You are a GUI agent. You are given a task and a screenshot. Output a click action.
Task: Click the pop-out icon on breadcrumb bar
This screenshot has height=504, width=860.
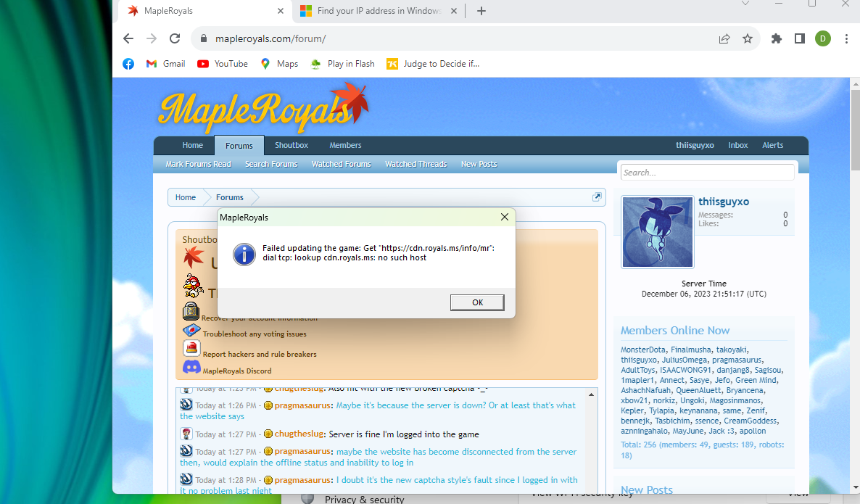(597, 197)
